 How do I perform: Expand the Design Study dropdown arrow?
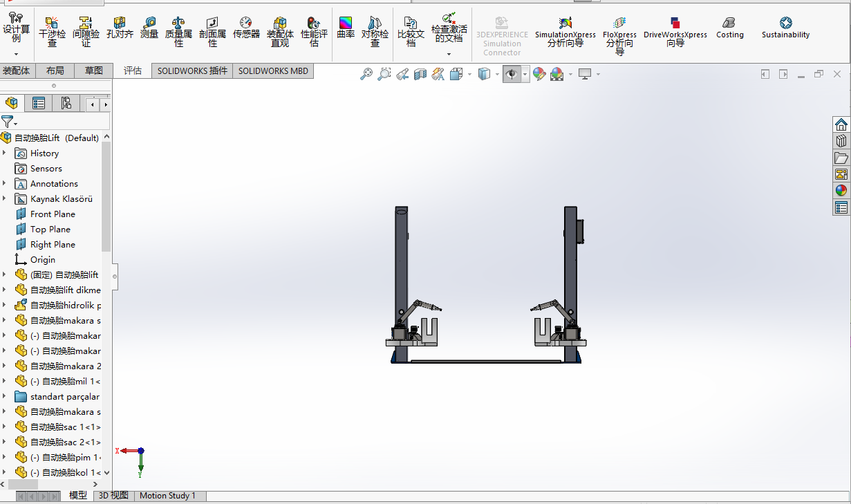tap(17, 54)
